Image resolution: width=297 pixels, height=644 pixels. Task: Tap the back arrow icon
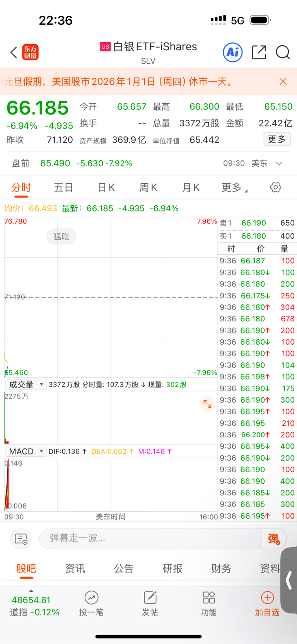coord(14,52)
